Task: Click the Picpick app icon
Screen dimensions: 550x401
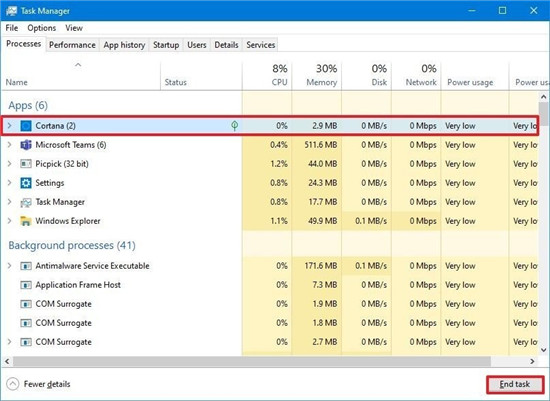Action: coord(26,164)
